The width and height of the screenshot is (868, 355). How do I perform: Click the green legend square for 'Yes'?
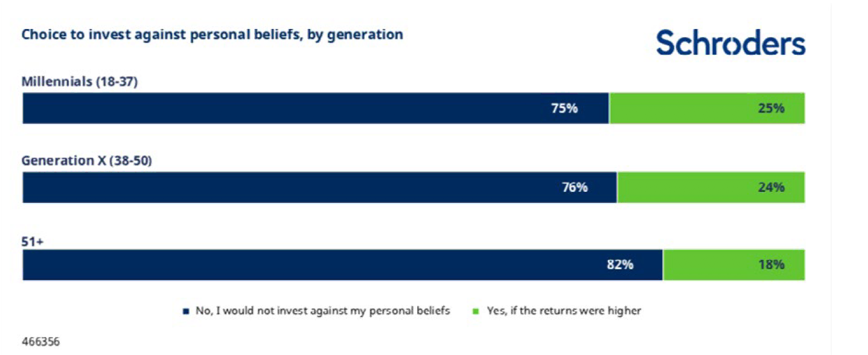tap(475, 312)
